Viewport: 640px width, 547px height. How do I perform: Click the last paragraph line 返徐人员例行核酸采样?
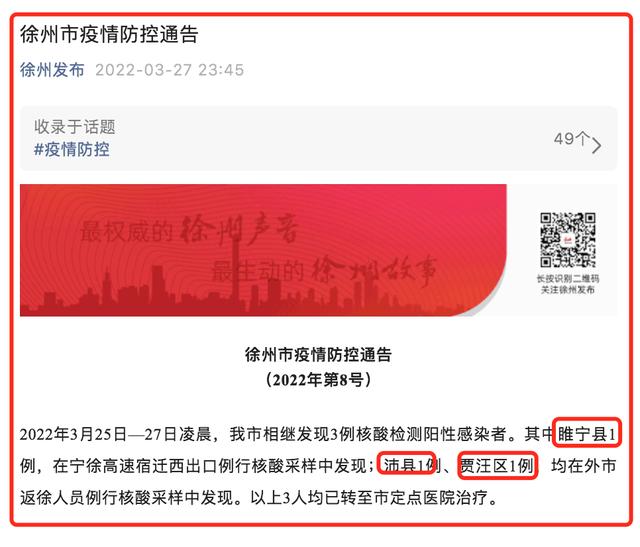point(259,498)
